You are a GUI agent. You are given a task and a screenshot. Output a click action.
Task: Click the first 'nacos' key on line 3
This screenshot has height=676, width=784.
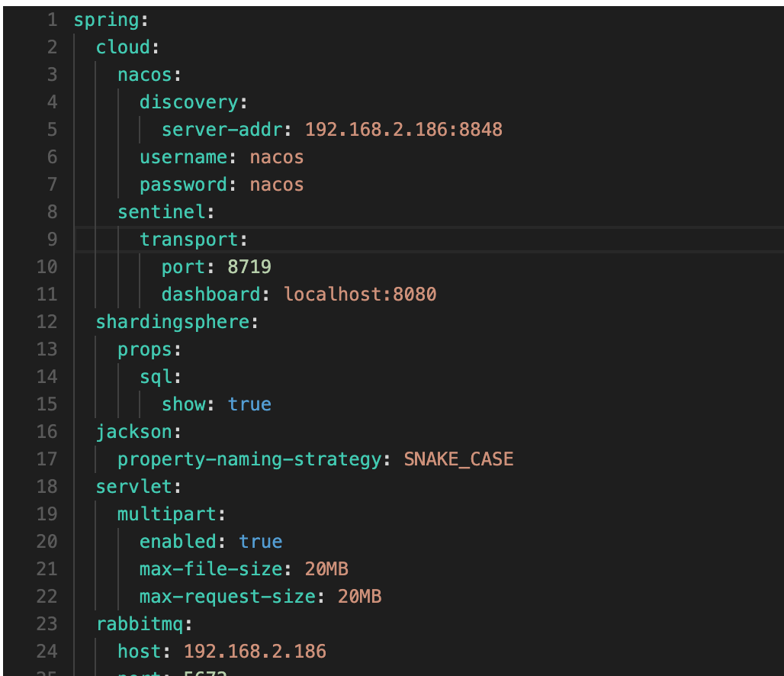(x=145, y=75)
